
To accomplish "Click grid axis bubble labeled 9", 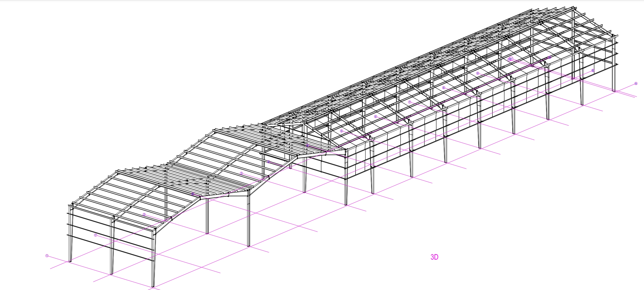I will pos(478,73).
